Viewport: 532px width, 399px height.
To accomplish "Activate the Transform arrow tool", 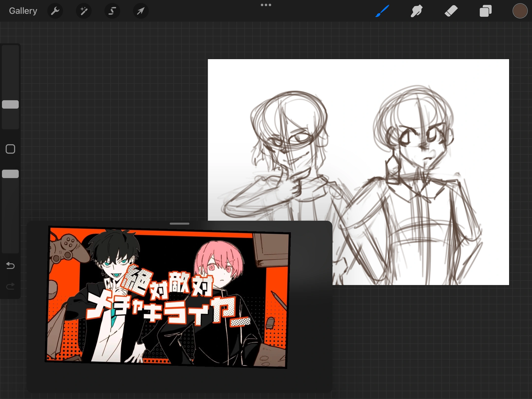I will (140, 11).
